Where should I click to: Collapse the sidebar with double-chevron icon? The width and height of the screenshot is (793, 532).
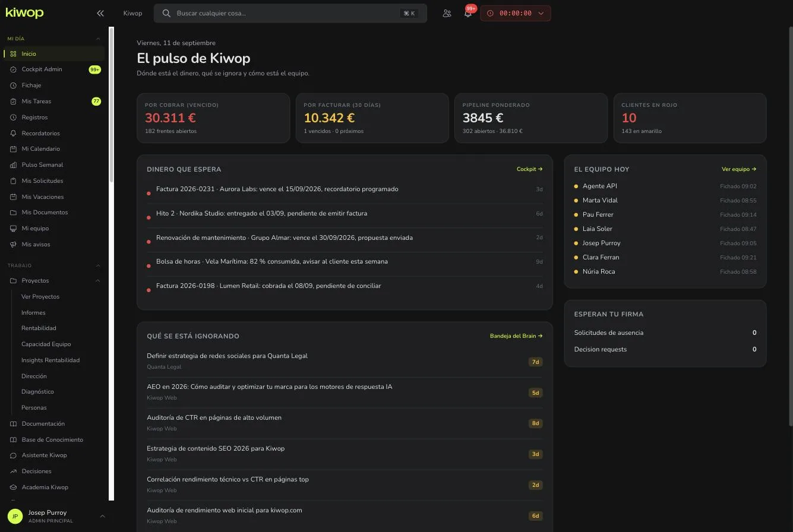(x=100, y=13)
